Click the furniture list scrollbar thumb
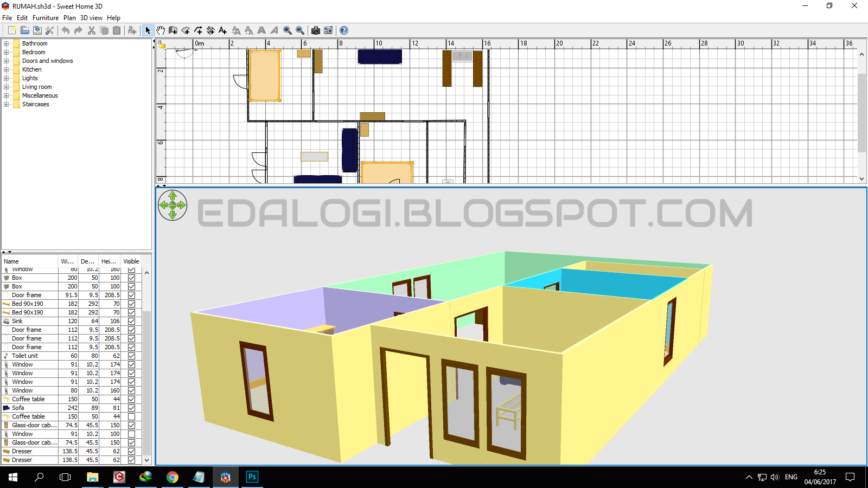868x488 pixels. (146, 382)
